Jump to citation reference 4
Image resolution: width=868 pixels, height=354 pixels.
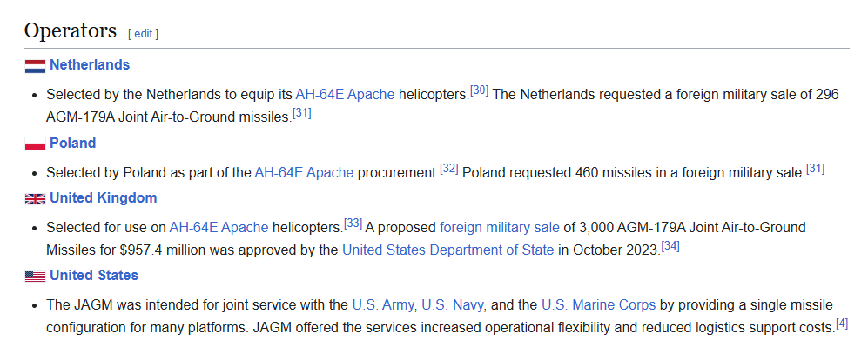[x=841, y=324]
